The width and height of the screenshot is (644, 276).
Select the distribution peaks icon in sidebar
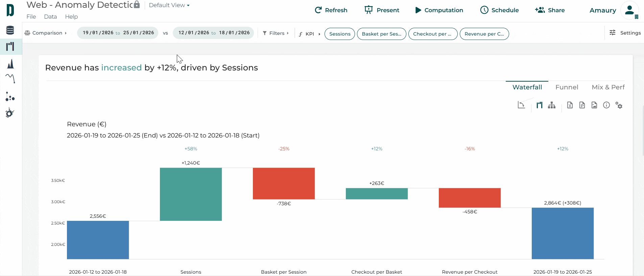click(x=10, y=64)
